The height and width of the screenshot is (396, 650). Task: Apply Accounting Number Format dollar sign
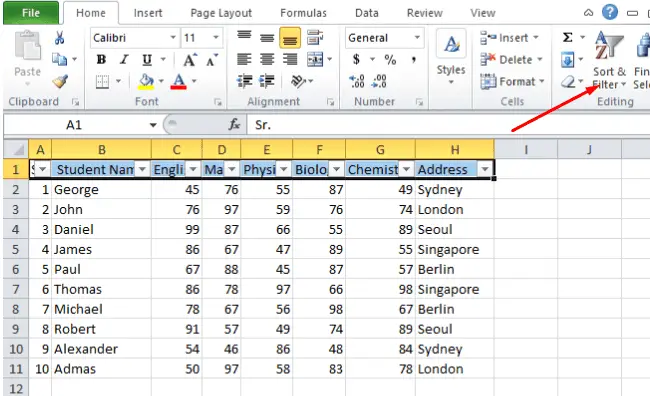(x=356, y=59)
